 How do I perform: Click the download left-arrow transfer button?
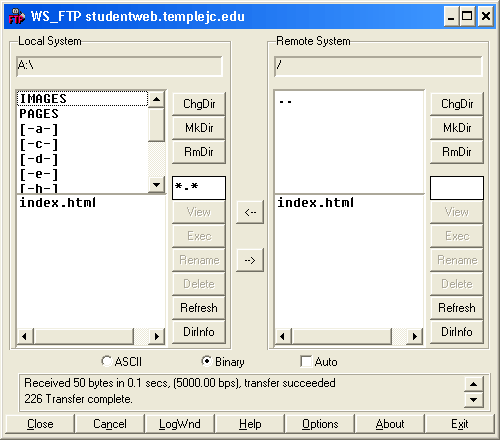tap(250, 212)
